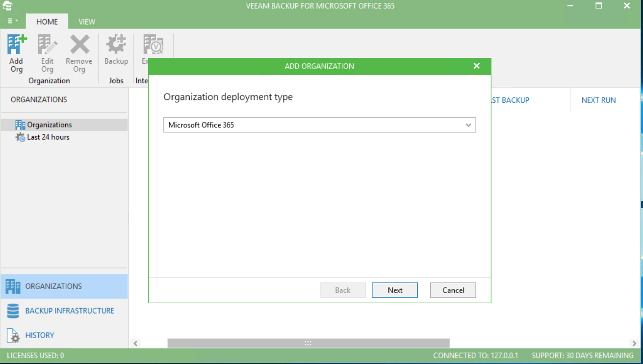
Task: Click LICENSES USED status bar text
Action: click(35, 355)
